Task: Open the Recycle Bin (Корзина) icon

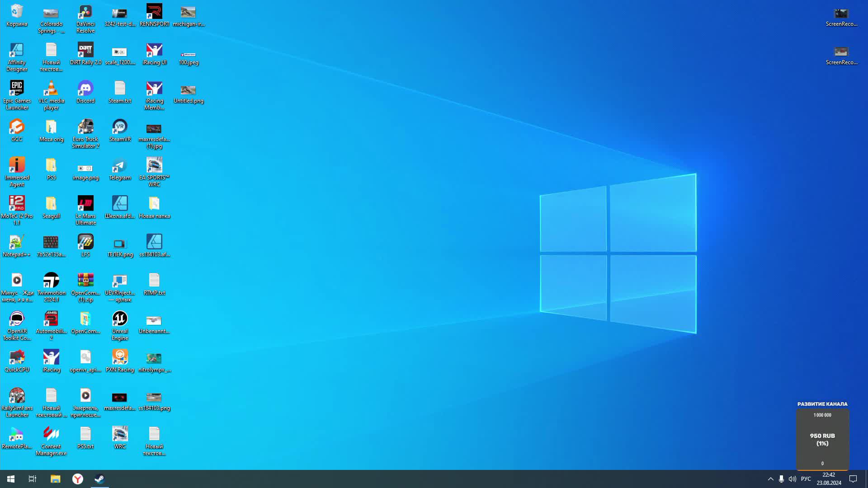Action: (x=17, y=15)
